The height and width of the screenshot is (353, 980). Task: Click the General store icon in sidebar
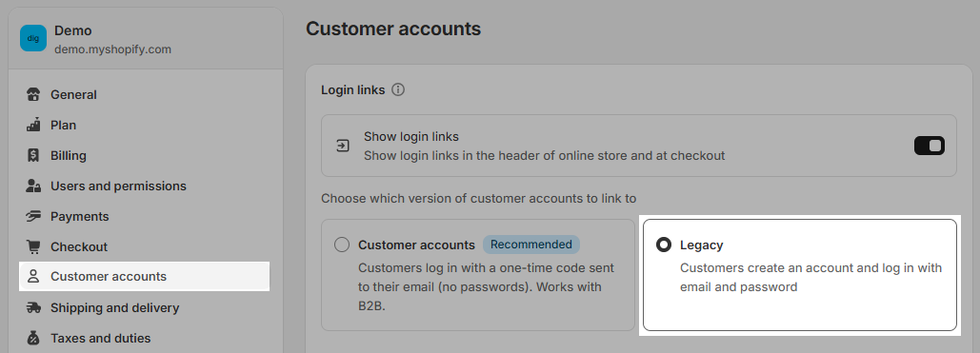click(x=33, y=94)
